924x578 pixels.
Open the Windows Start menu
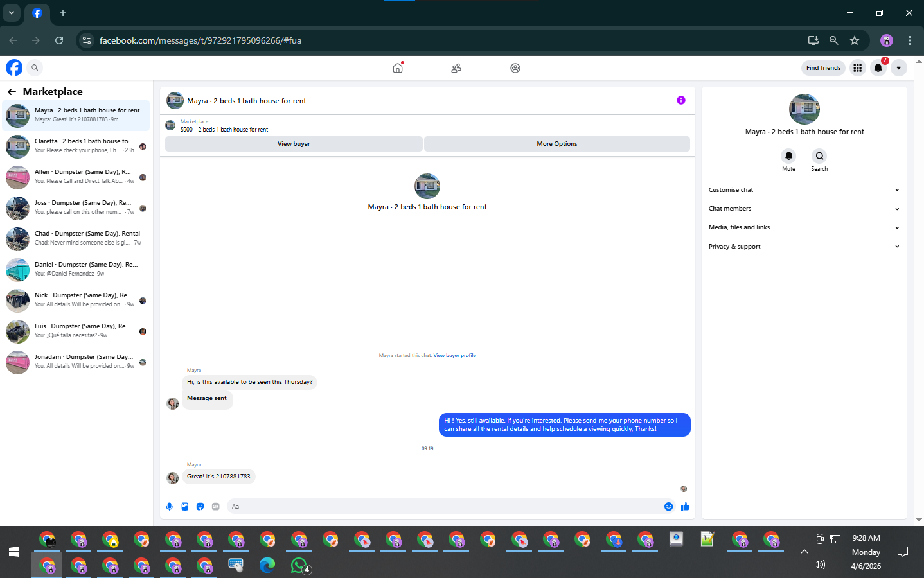(x=14, y=552)
